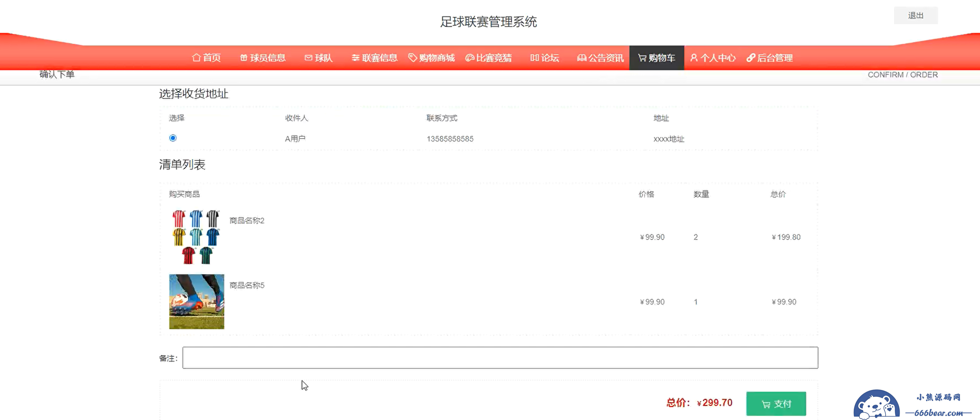Click the address text xxxx地址

pyautogui.click(x=669, y=139)
